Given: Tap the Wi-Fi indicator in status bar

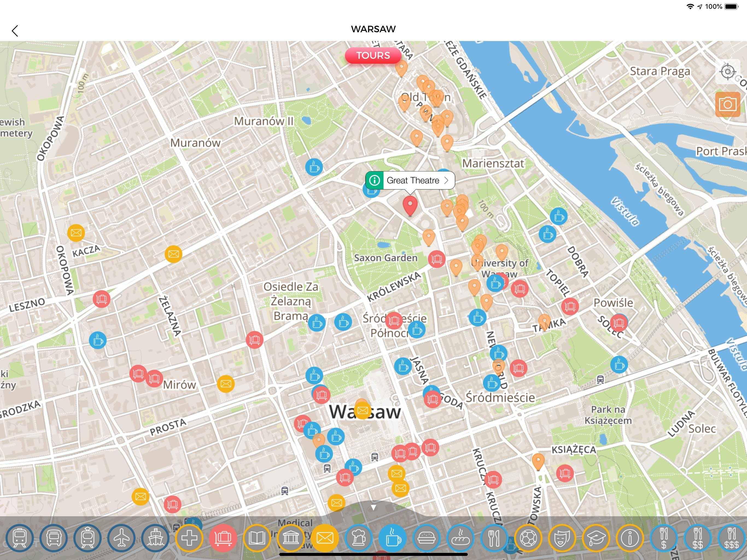Looking at the screenshot, I should click(690, 6).
